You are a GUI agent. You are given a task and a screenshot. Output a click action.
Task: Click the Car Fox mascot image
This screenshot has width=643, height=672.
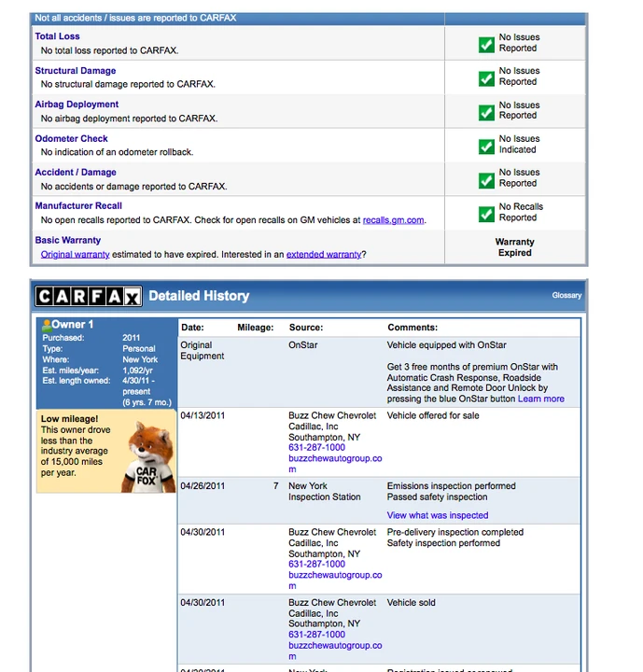point(148,457)
